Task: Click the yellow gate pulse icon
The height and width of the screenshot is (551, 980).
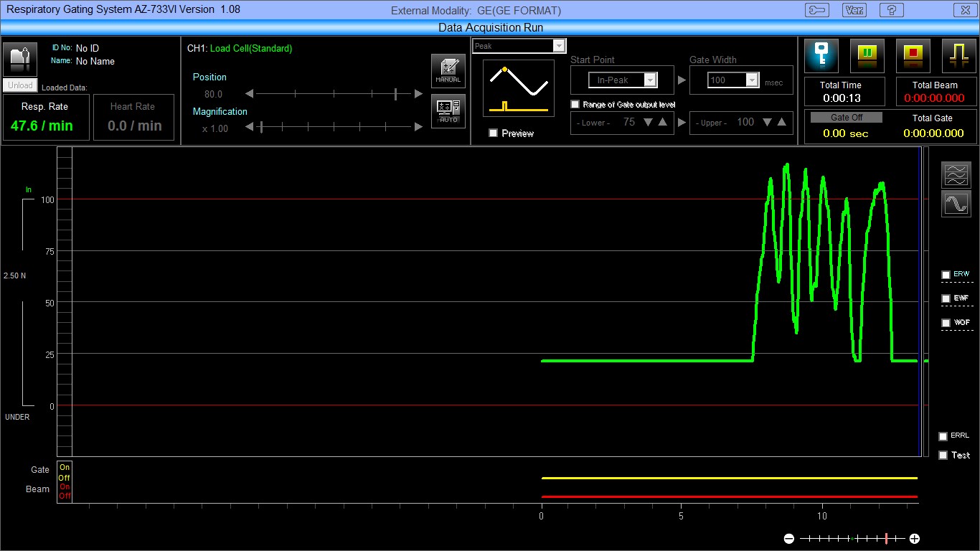Action: pyautogui.click(x=958, y=55)
